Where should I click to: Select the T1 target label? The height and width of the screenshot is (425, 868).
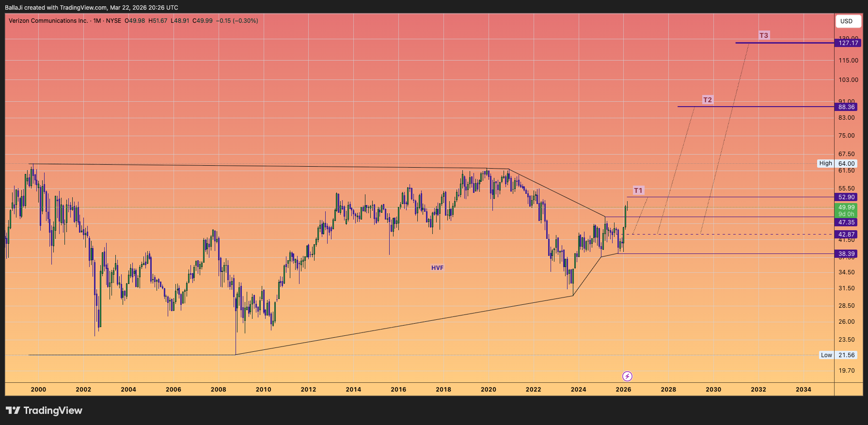tap(638, 190)
